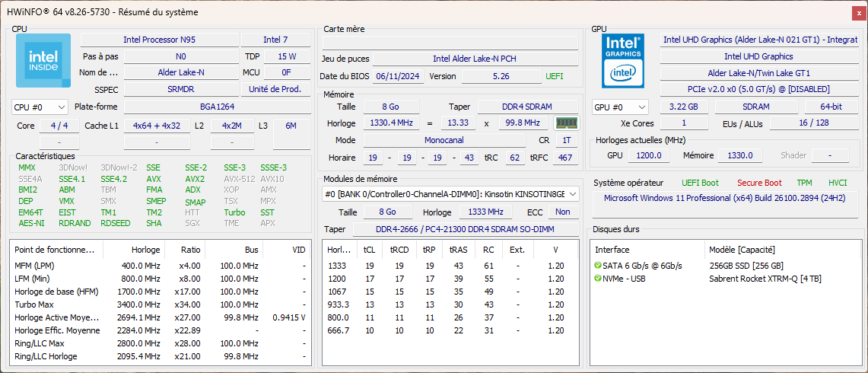The width and height of the screenshot is (868, 373).
Task: Click the BIOS date 06/11/2024 field
Action: point(399,76)
